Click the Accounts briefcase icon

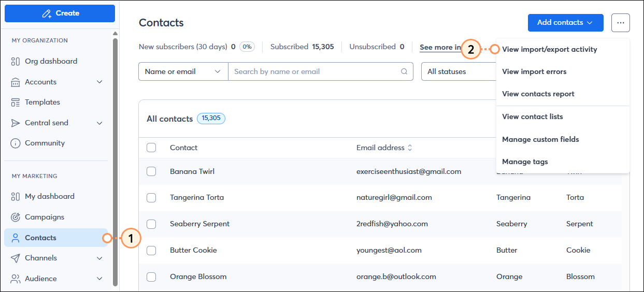(16, 82)
